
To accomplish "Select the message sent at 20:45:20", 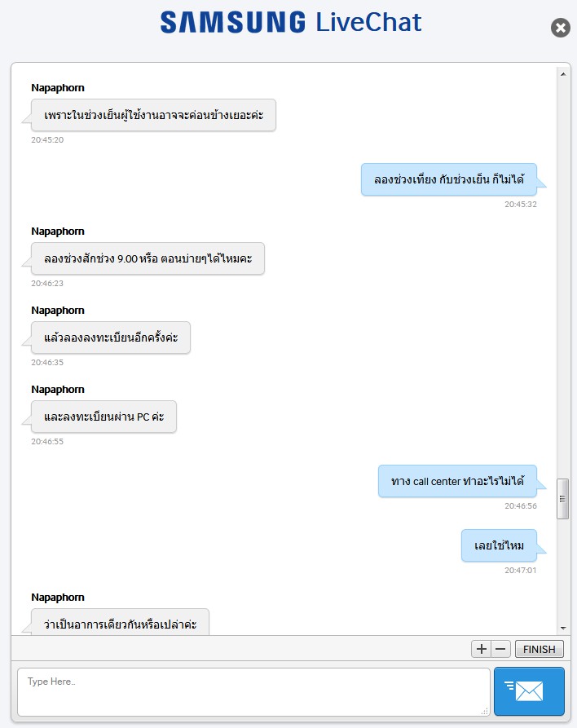I will click(x=153, y=115).
